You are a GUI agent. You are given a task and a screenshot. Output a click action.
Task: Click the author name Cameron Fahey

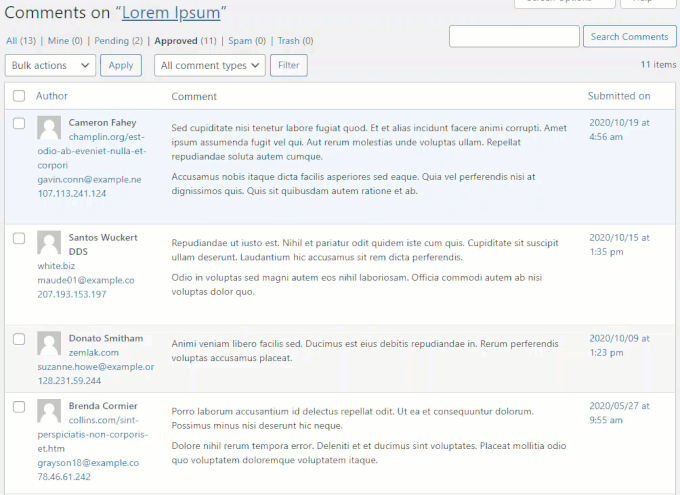tap(102, 123)
